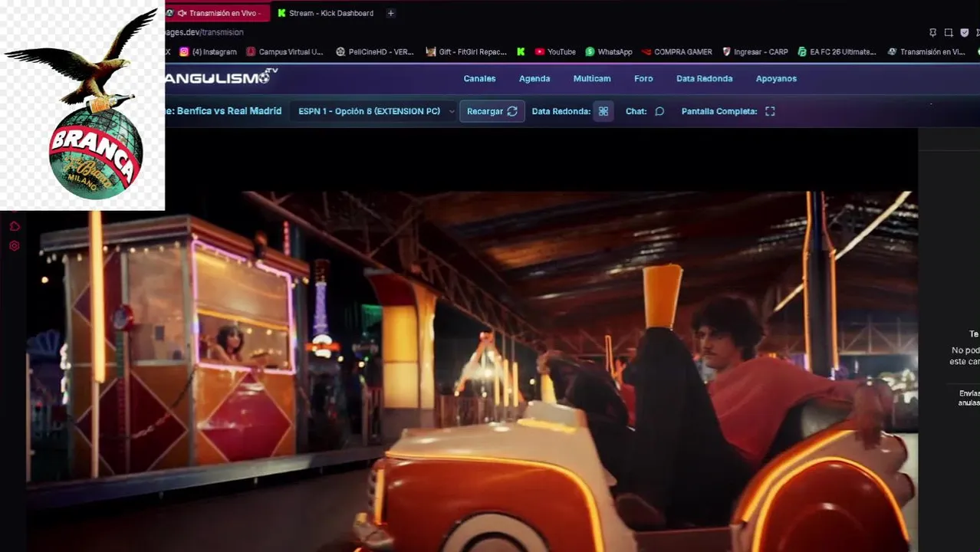Open the COMPRA GAMER bookmark

coord(677,52)
